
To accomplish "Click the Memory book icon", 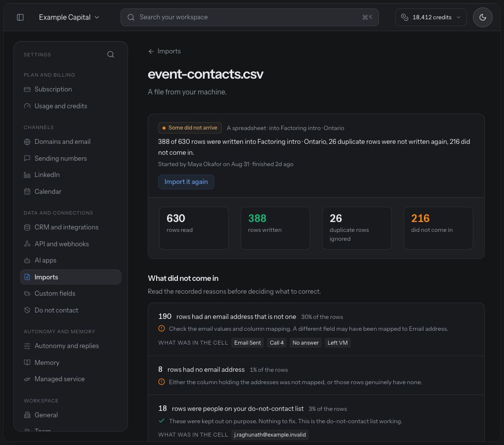I will point(27,363).
